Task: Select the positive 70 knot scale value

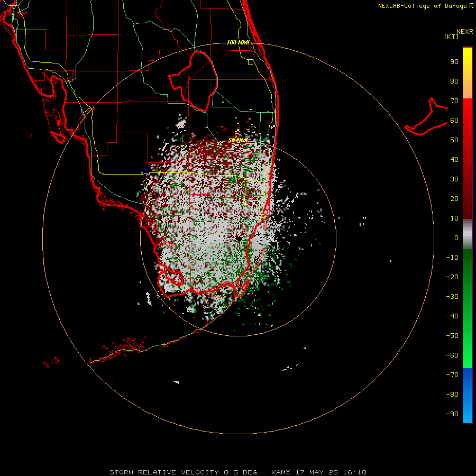Action: coord(454,101)
